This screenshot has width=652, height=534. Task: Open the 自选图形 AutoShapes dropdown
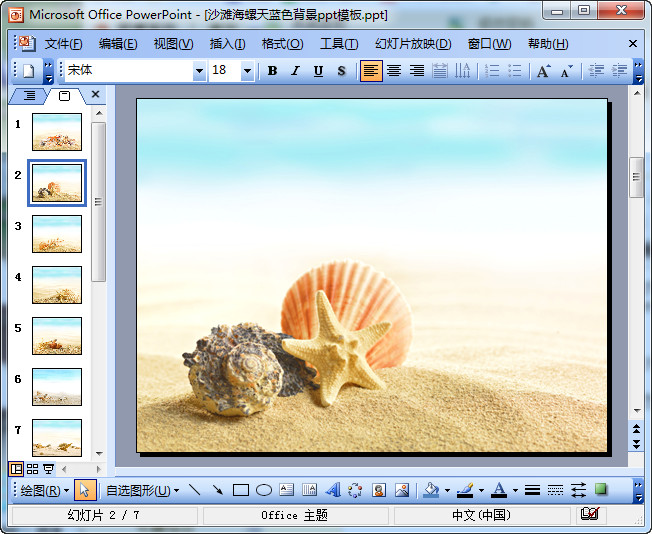coord(143,490)
